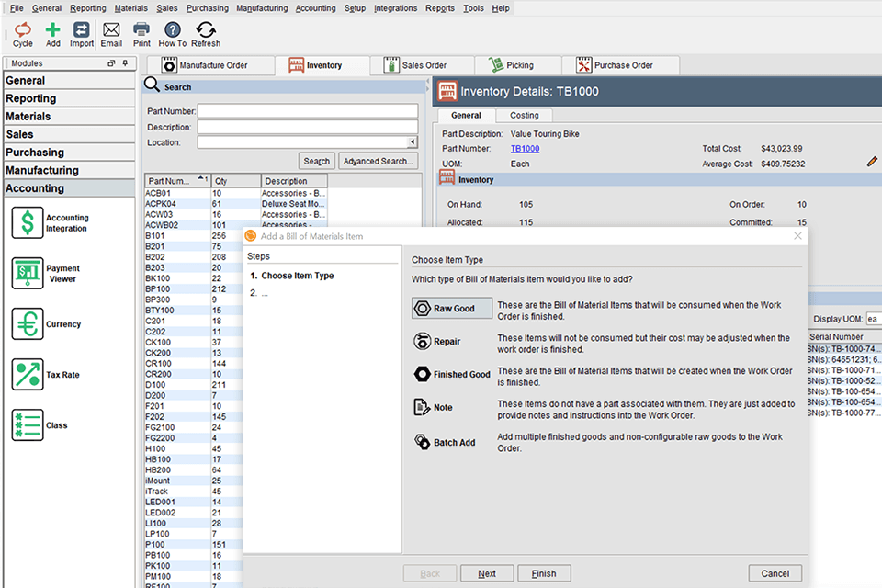Open the Integrations menu

click(395, 8)
